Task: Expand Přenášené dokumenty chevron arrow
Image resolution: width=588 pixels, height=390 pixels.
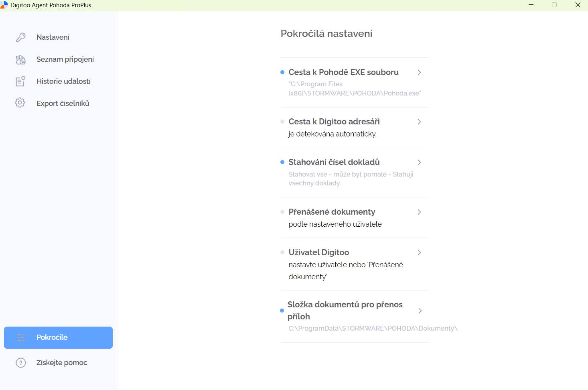Action: click(419, 212)
